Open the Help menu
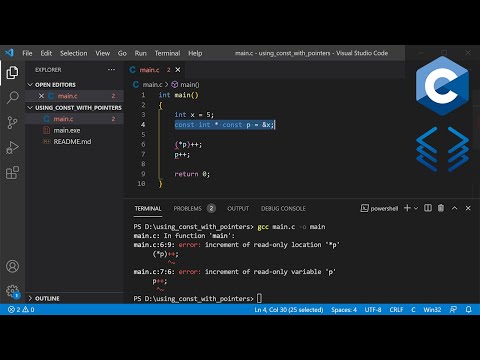This screenshot has height=360, width=480. point(195,53)
